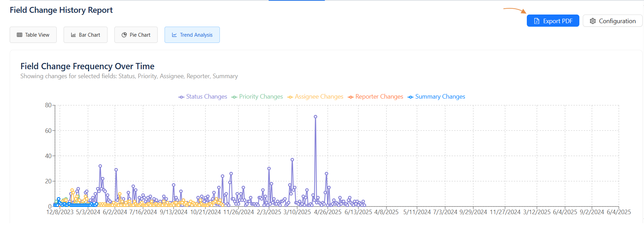The width and height of the screenshot is (644, 228).
Task: Click the highest Status Changes peak data point
Action: pyautogui.click(x=315, y=117)
